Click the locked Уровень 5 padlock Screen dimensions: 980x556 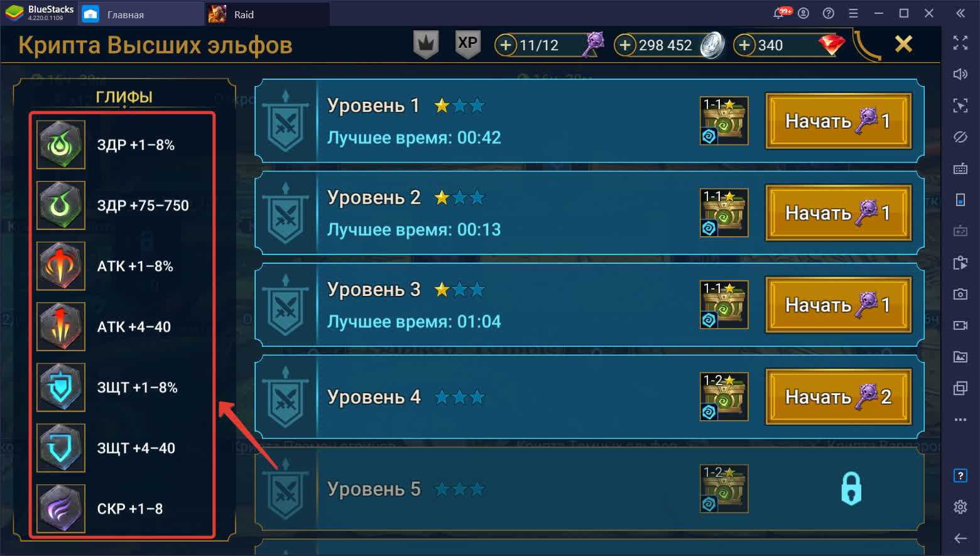[851, 489]
